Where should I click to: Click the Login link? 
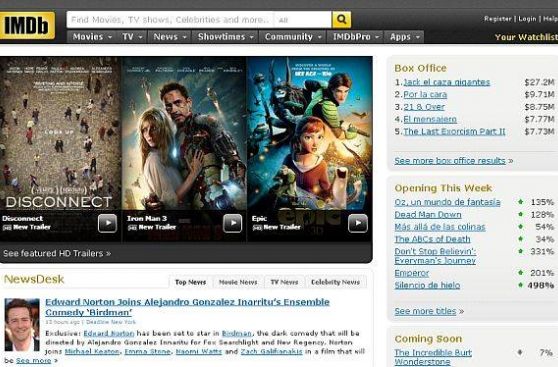coord(527,19)
